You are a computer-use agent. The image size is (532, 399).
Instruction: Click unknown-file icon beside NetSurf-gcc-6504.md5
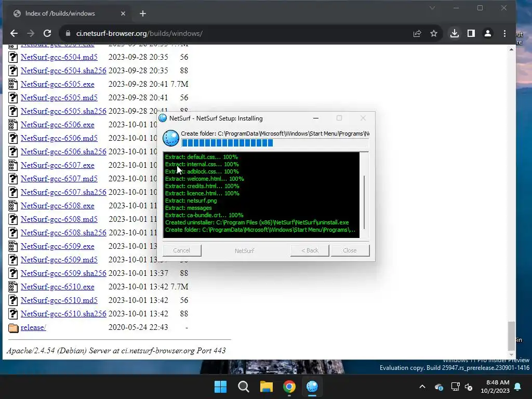[13, 57]
